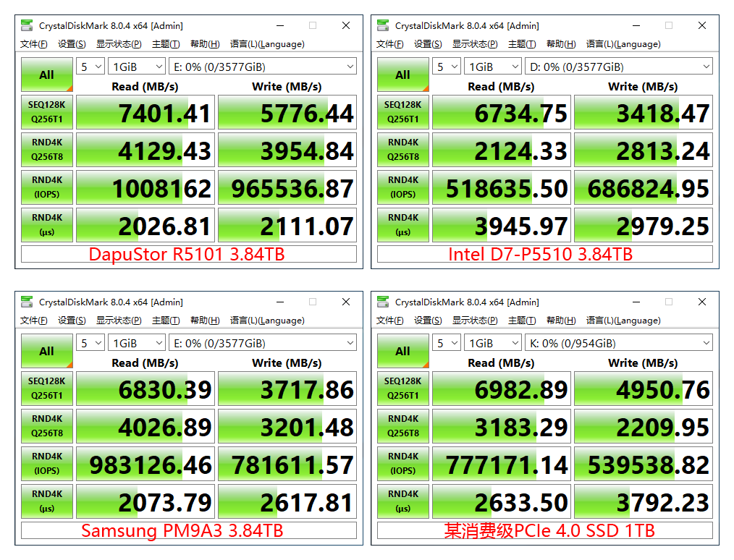Select the 3717.86 sequential write result

click(287, 389)
